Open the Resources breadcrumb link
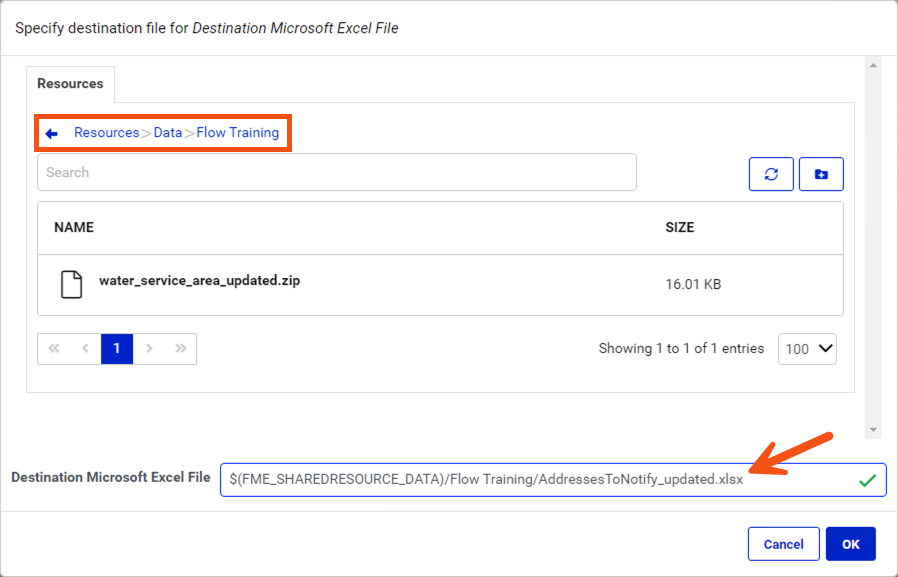This screenshot has height=577, width=898. point(106,132)
